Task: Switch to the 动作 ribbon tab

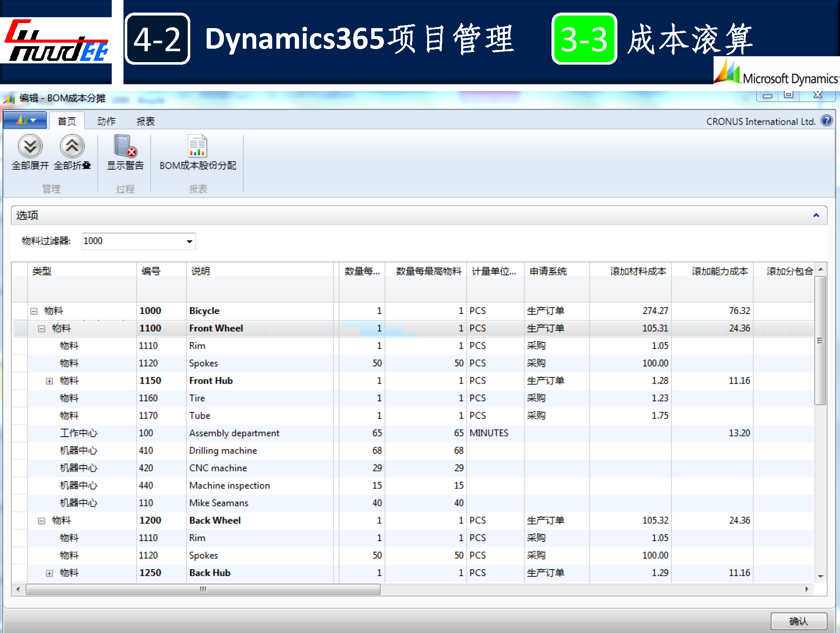Action: point(106,122)
